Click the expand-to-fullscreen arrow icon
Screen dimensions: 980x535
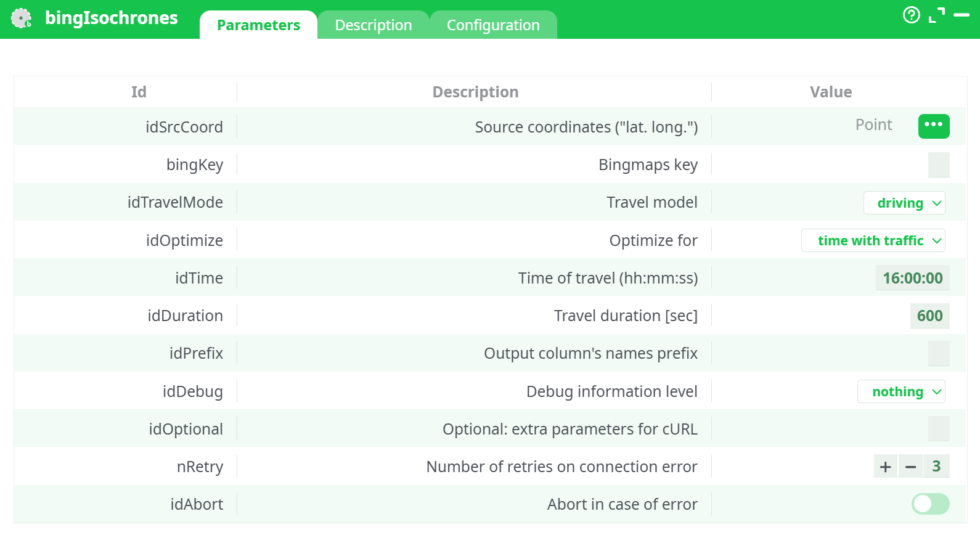pyautogui.click(x=937, y=14)
